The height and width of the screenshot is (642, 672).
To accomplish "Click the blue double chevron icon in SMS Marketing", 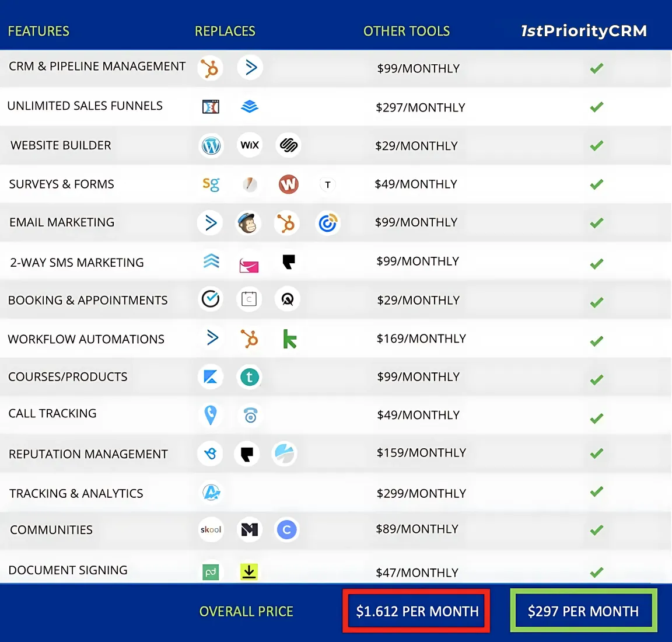I will point(211,261).
